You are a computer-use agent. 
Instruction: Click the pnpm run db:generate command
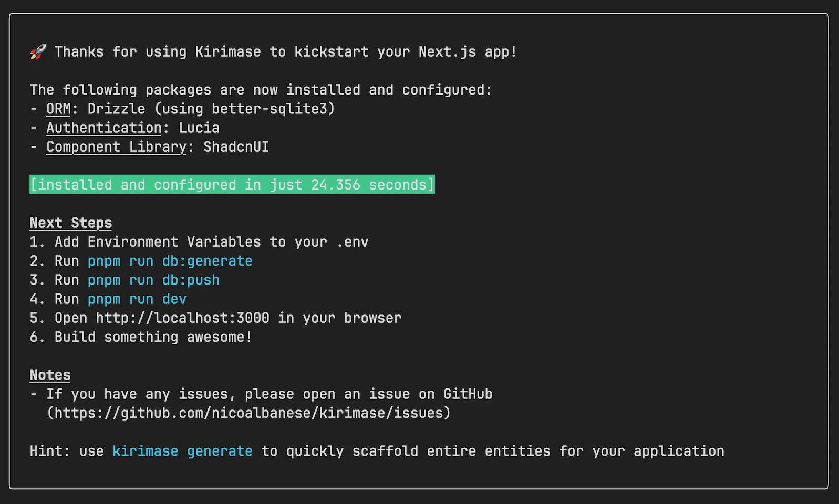[170, 261]
